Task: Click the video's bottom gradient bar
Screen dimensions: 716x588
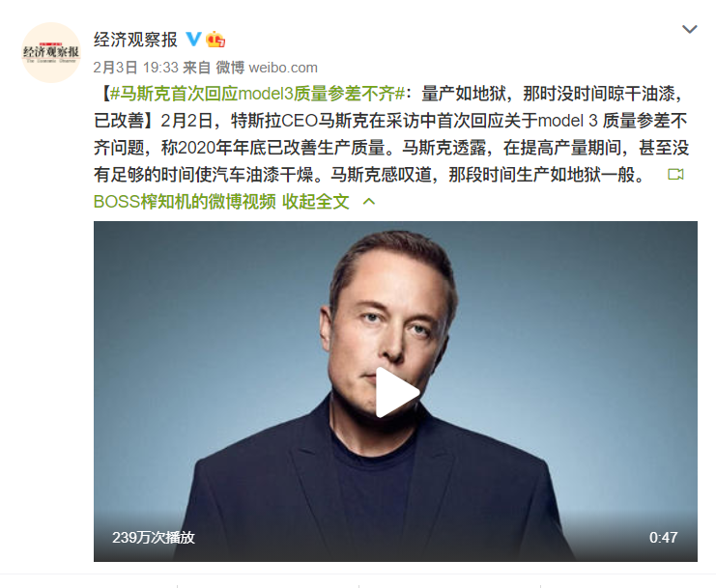Action: click(395, 538)
